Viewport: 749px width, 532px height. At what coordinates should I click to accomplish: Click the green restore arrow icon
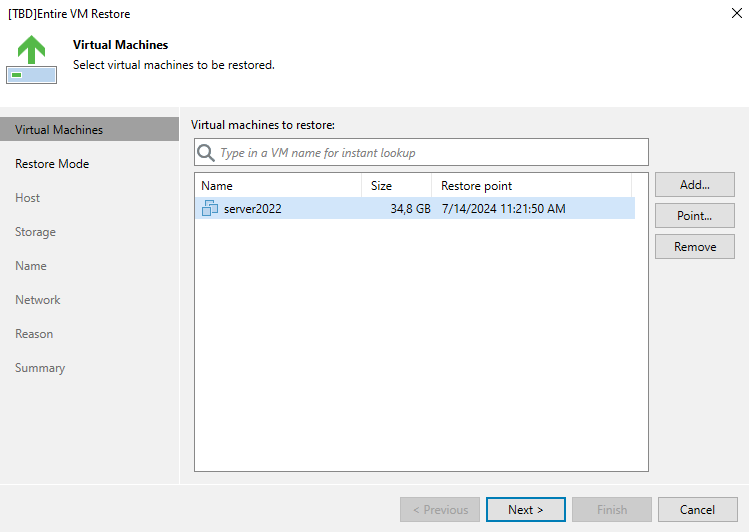[32, 59]
